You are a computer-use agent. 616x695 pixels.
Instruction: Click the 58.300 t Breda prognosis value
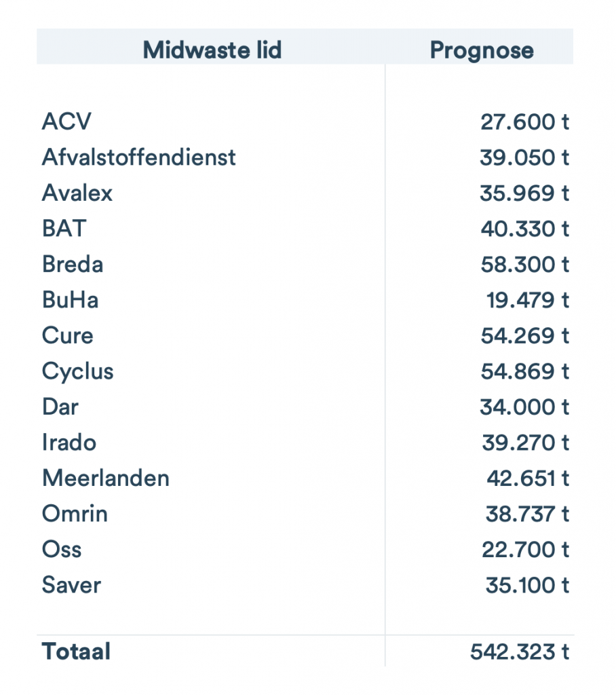(524, 263)
